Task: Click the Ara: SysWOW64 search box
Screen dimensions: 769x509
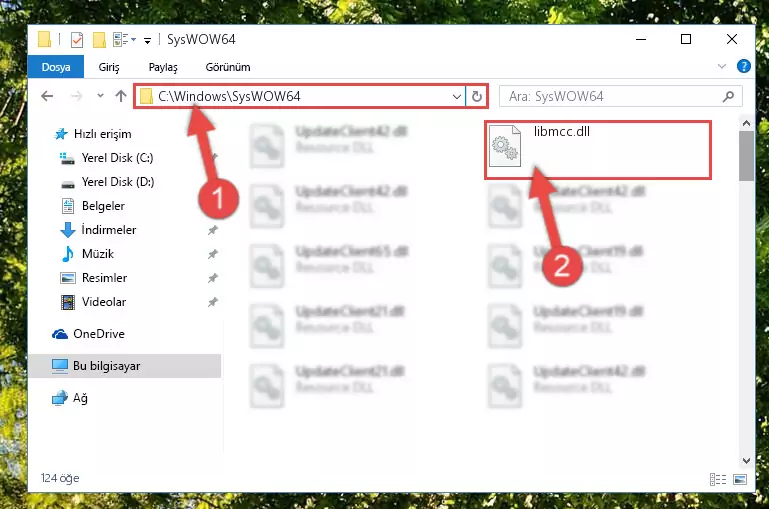Action: 620,96
